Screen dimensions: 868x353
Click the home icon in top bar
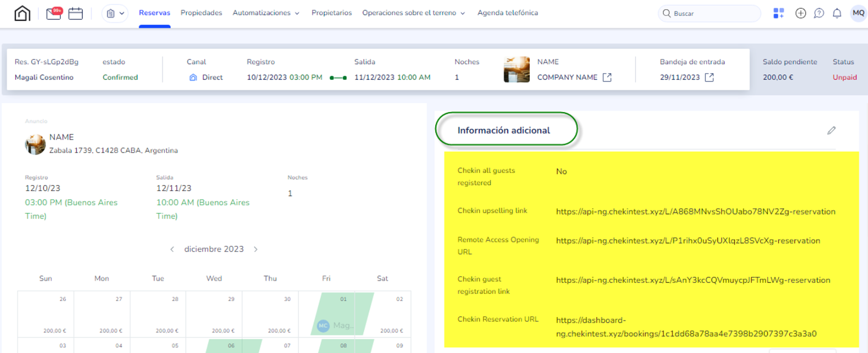(x=22, y=13)
